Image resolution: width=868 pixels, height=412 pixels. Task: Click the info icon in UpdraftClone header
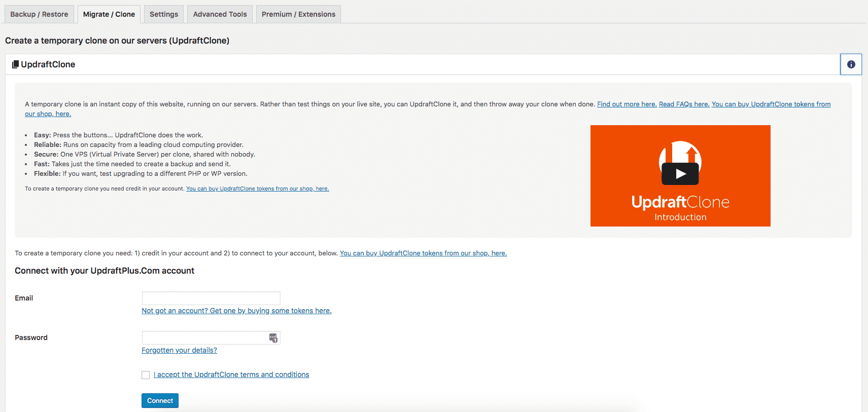(x=851, y=64)
